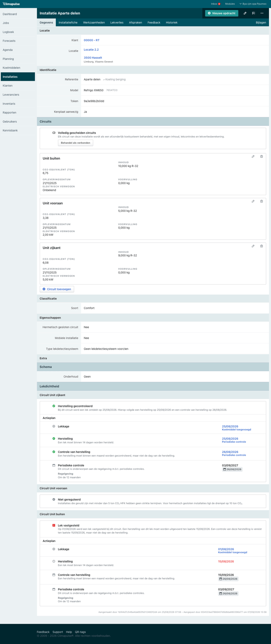This screenshot has width=271, height=644.
Task: Open Unit zijkant Herstelling date 25/08/2026
Action: tap(230, 439)
